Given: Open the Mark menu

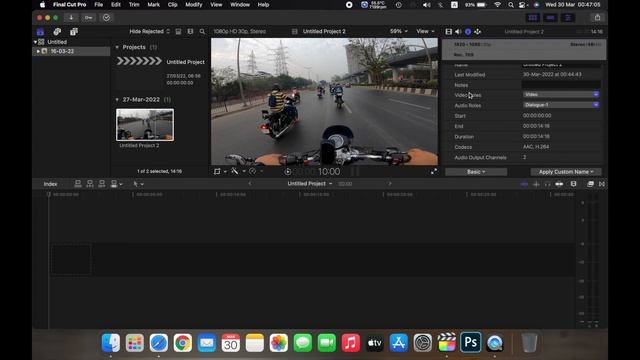Looking at the screenshot, I should click(x=153, y=5).
